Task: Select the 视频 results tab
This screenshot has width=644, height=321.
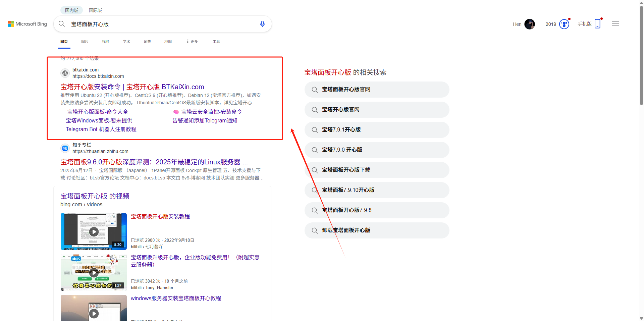Action: click(106, 42)
